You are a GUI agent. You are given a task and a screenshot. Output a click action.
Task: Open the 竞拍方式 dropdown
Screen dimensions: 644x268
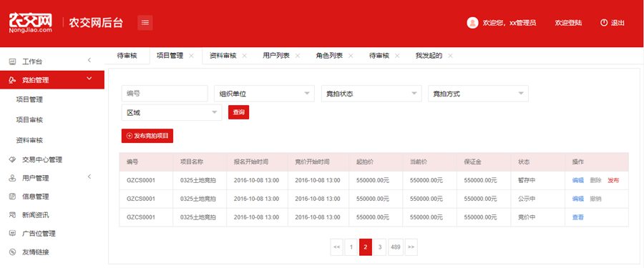pyautogui.click(x=478, y=94)
